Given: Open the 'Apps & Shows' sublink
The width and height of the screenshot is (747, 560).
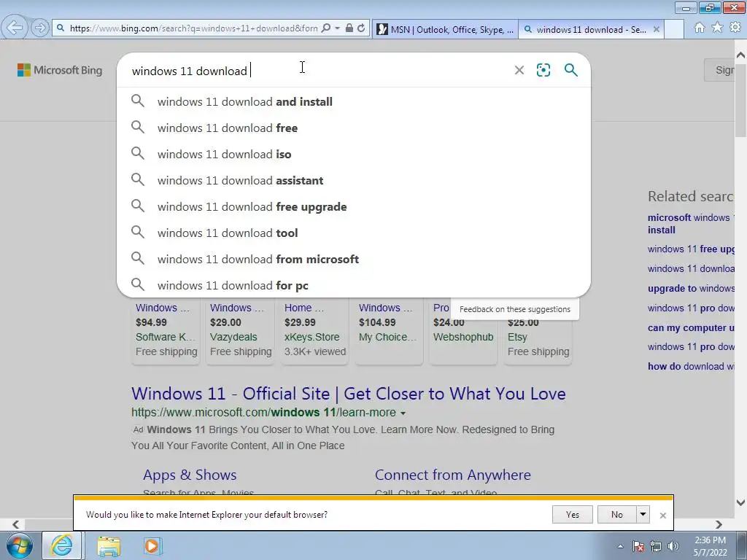Looking at the screenshot, I should [190, 475].
